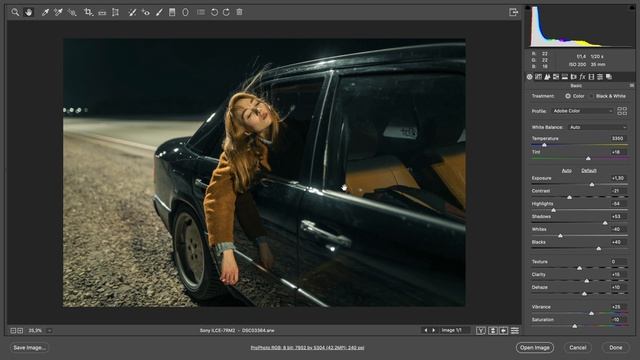This screenshot has height=360, width=640.
Task: Select the Black & White treatment radio button
Action: point(591,96)
